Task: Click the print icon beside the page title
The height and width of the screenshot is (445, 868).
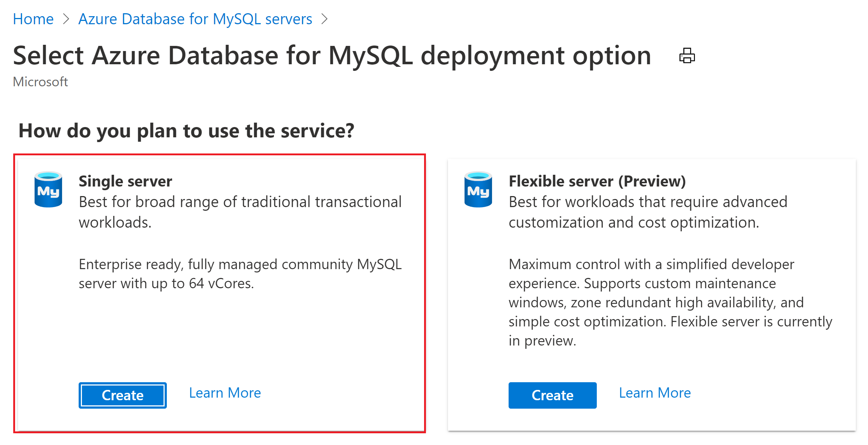Action: (687, 56)
